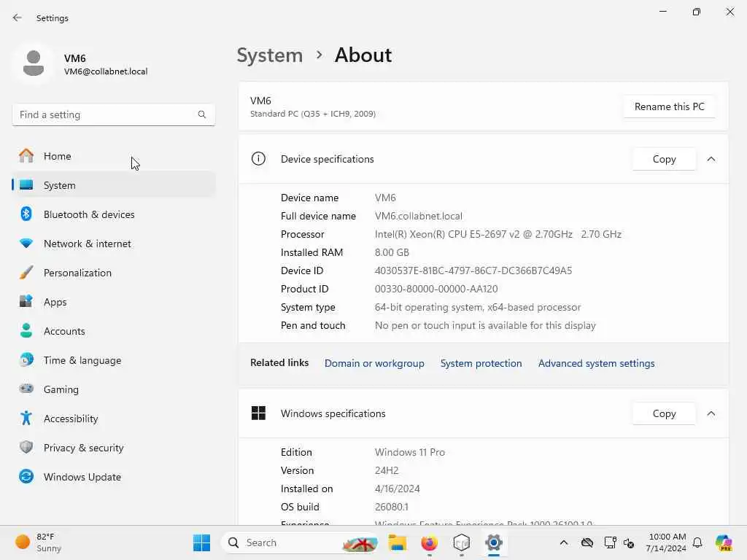Click System in the breadcrumb
The width and height of the screenshot is (747, 560).
click(270, 55)
